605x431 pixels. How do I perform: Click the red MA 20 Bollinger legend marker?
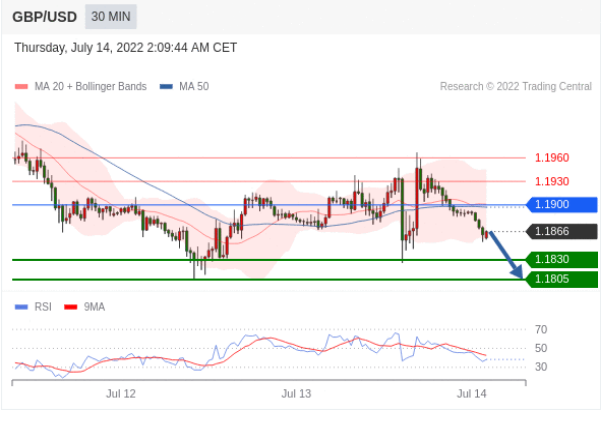[x=21, y=87]
